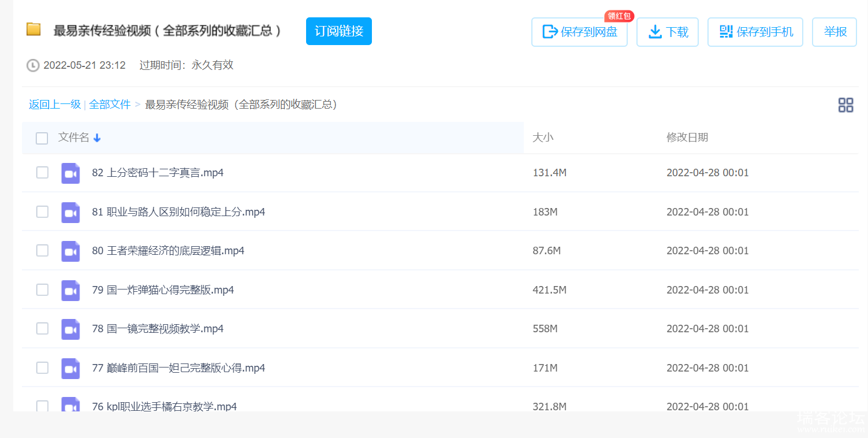
Task: Check the box for 77 巅峰前百国一妲己完整版心得.mp4
Action: tap(42, 368)
